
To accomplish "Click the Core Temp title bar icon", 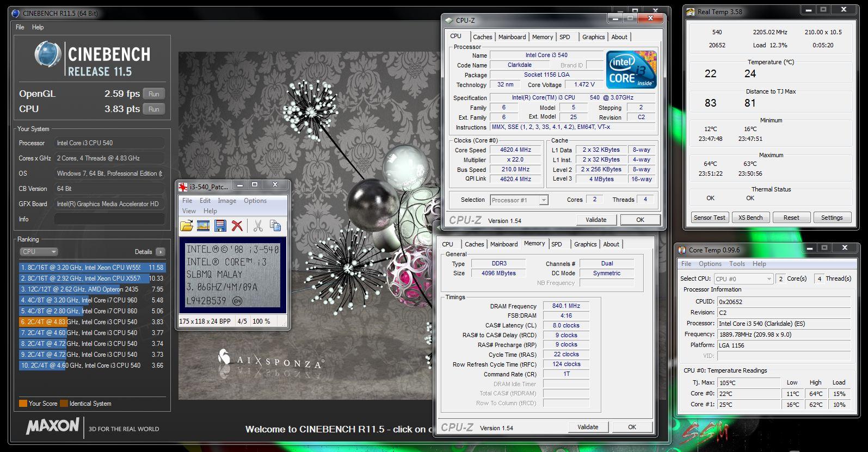I will coord(682,250).
